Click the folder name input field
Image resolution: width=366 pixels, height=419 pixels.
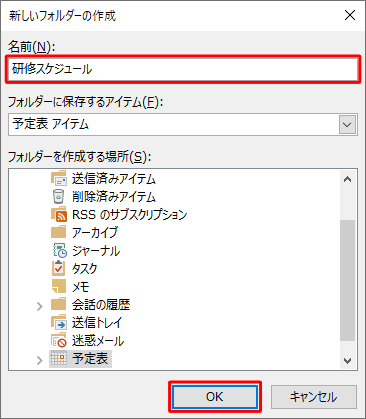point(183,69)
